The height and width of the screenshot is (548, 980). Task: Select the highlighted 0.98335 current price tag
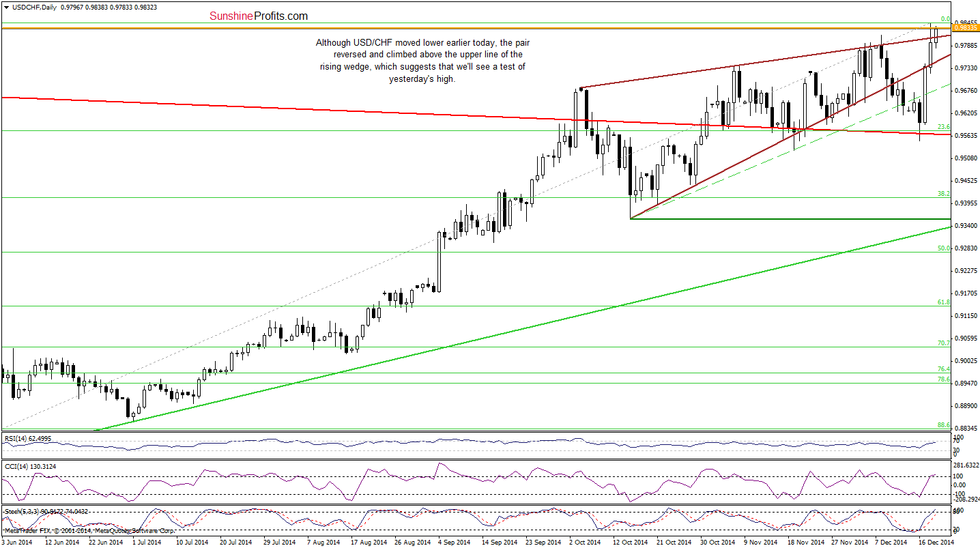(x=966, y=28)
